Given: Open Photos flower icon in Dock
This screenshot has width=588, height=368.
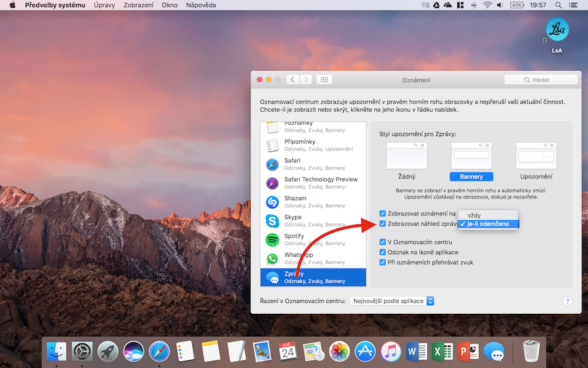Looking at the screenshot, I should point(339,352).
